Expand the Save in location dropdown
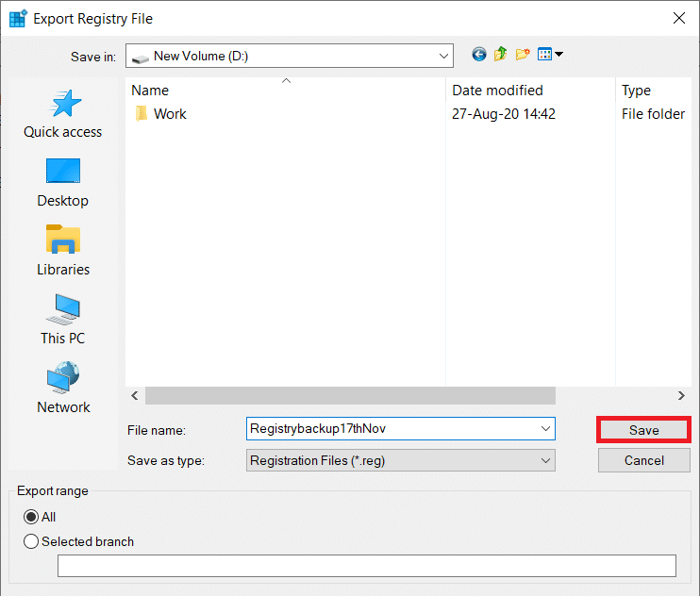The image size is (700, 596). pyautogui.click(x=444, y=56)
